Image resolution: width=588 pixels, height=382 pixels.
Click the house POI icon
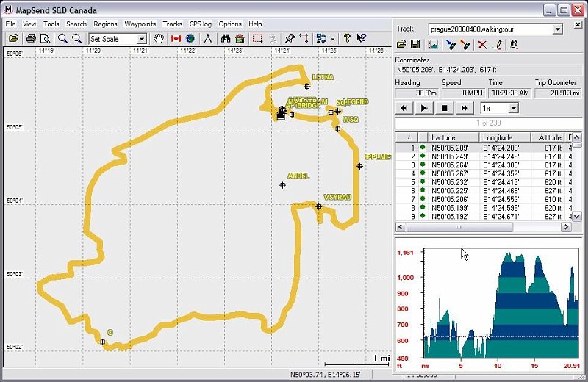[x=240, y=38]
